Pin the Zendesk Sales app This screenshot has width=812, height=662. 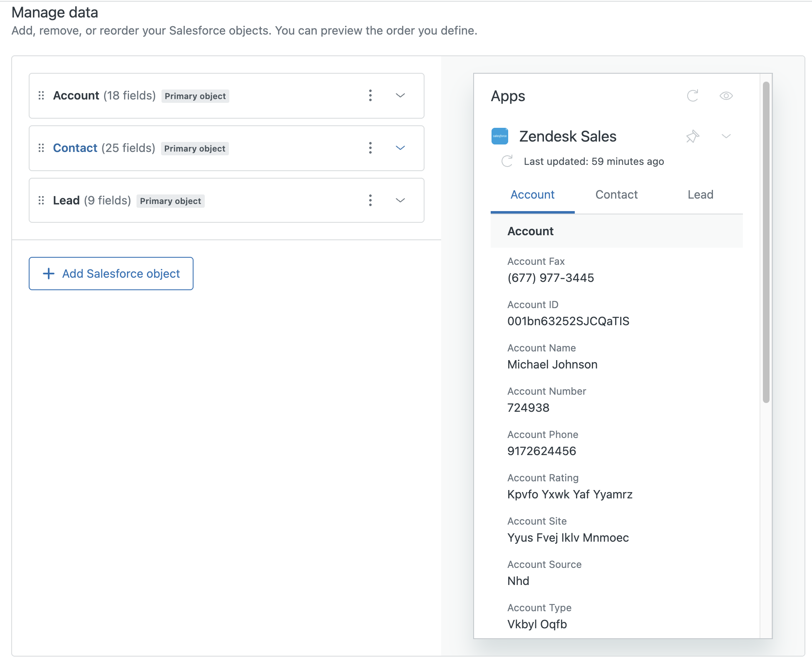tap(693, 137)
